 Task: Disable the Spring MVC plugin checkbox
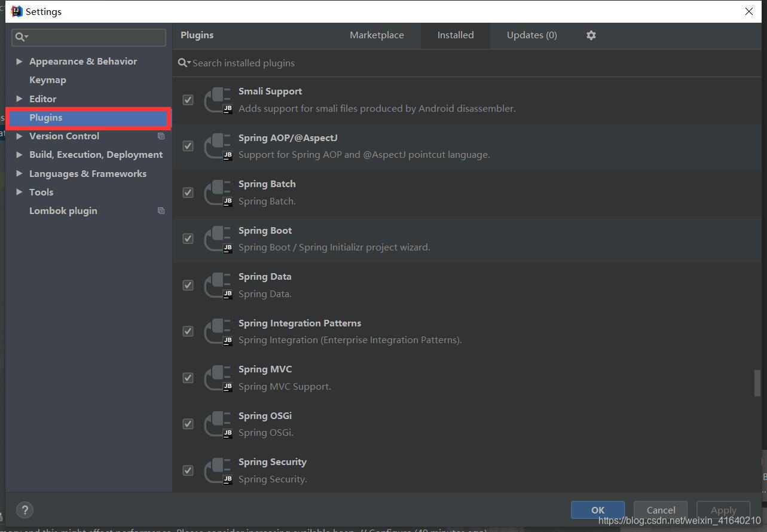point(188,378)
